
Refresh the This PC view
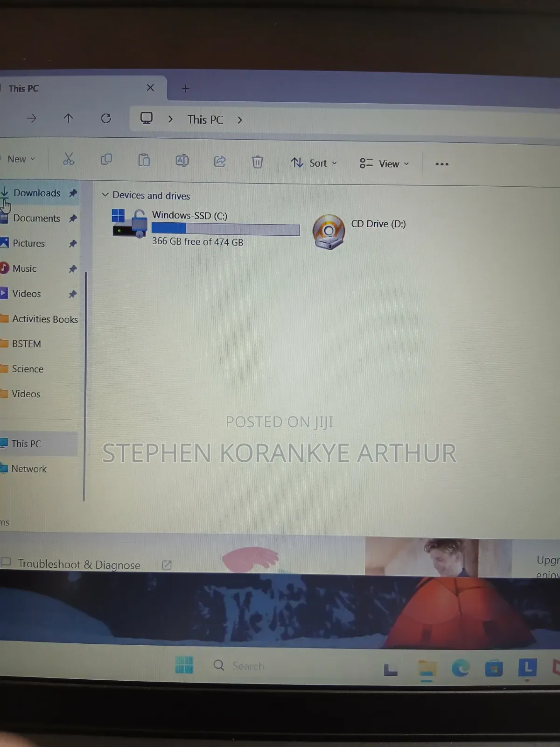(106, 119)
